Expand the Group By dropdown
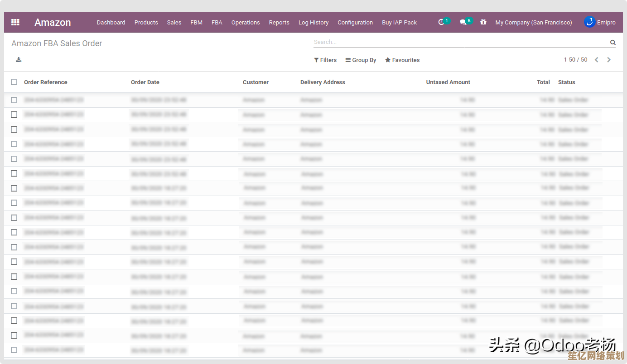Screen dimensions: 627x364 click(x=361, y=60)
